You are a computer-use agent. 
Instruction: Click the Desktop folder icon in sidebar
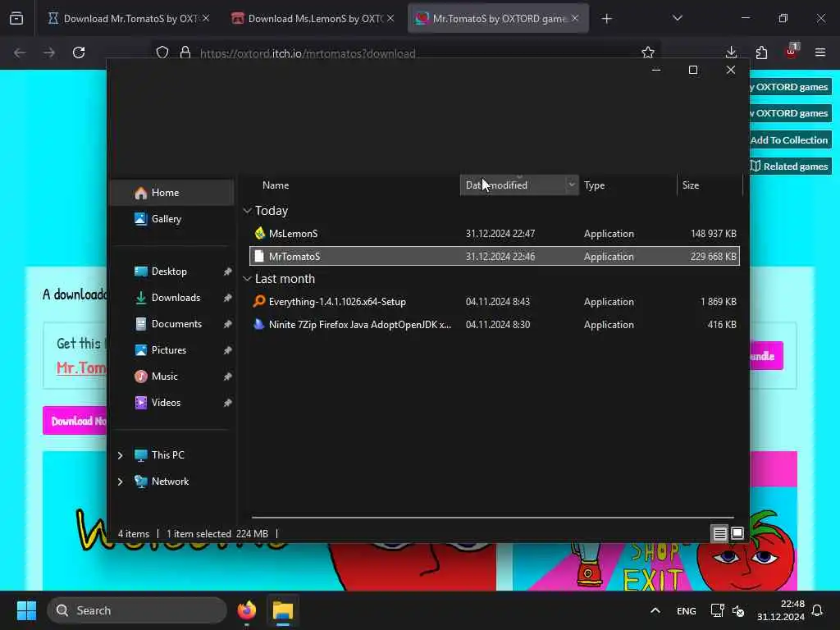(x=140, y=271)
